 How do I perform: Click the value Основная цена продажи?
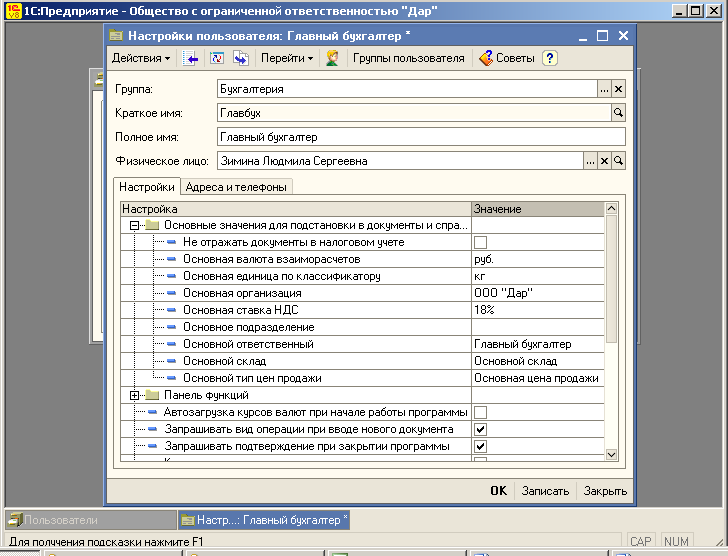click(536, 378)
